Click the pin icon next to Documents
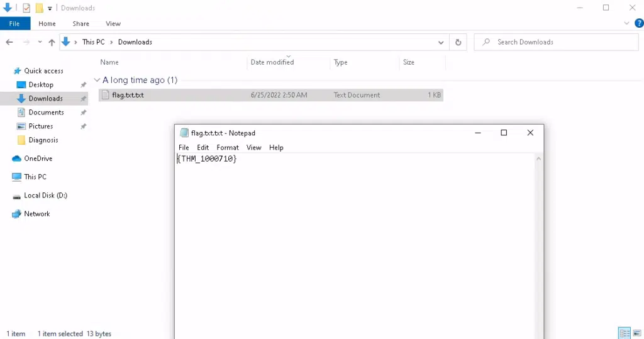The width and height of the screenshot is (644, 339). click(x=84, y=112)
